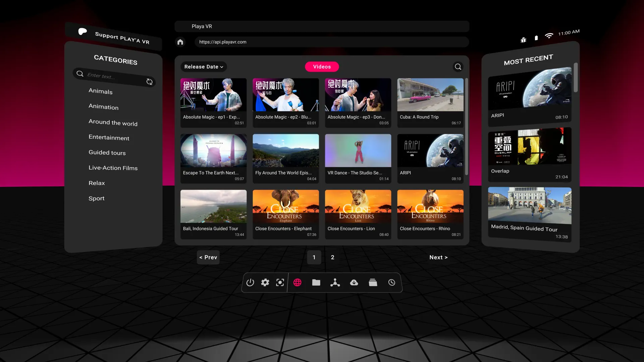
Task: Go to page 2 of videos
Action: coord(332,257)
